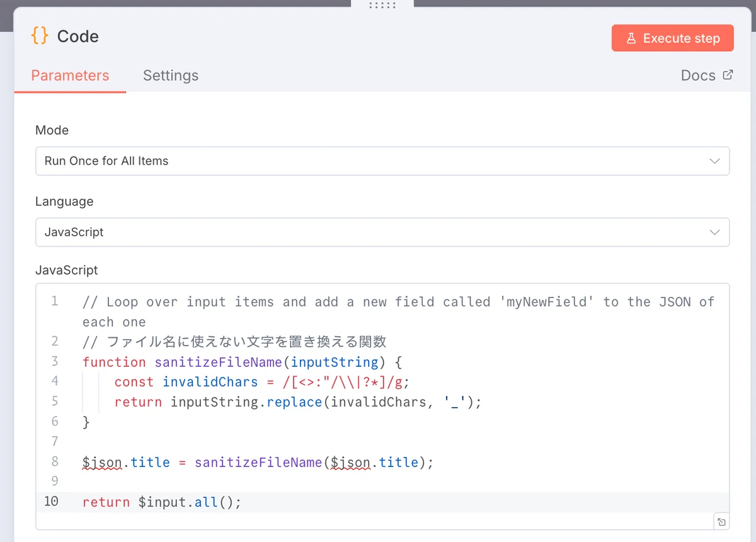Switch to the Parameters tab

click(70, 76)
